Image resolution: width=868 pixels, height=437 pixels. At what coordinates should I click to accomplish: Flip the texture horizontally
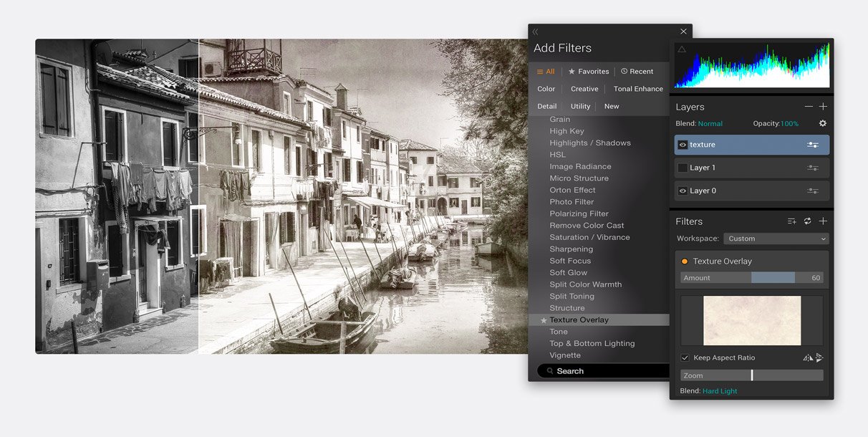808,357
